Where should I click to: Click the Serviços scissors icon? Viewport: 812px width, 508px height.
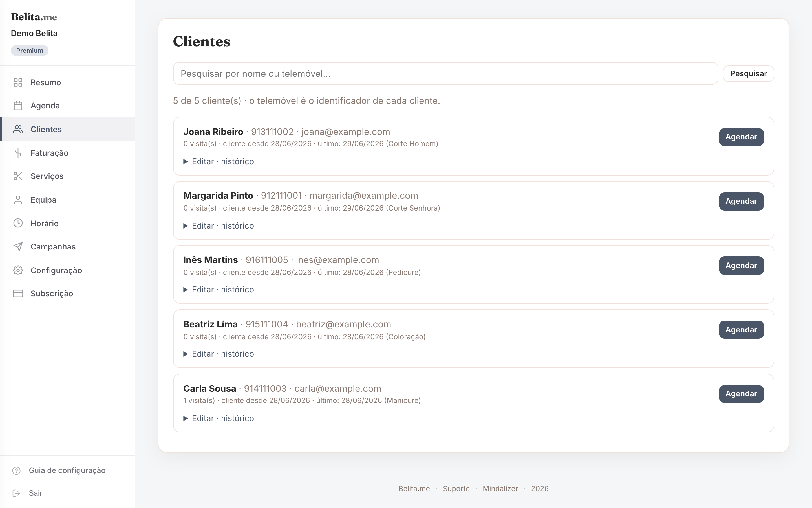[18, 176]
